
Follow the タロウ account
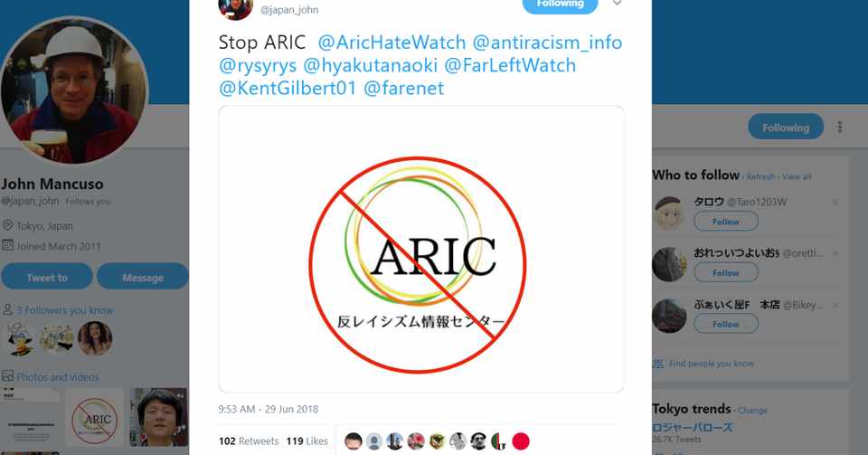[x=726, y=222]
